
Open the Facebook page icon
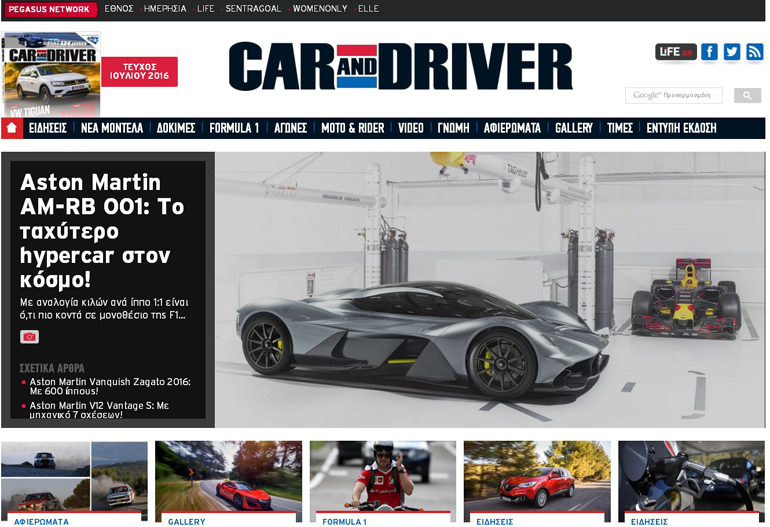[709, 52]
